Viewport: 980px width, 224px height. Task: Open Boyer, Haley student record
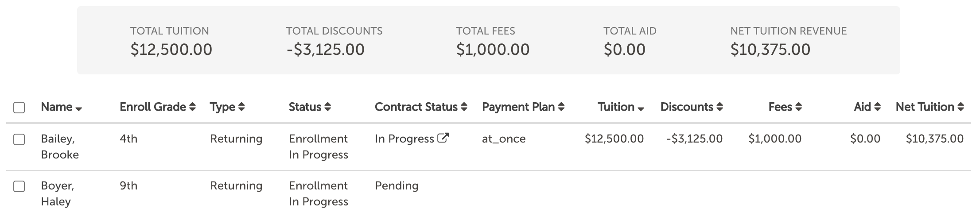[58, 193]
